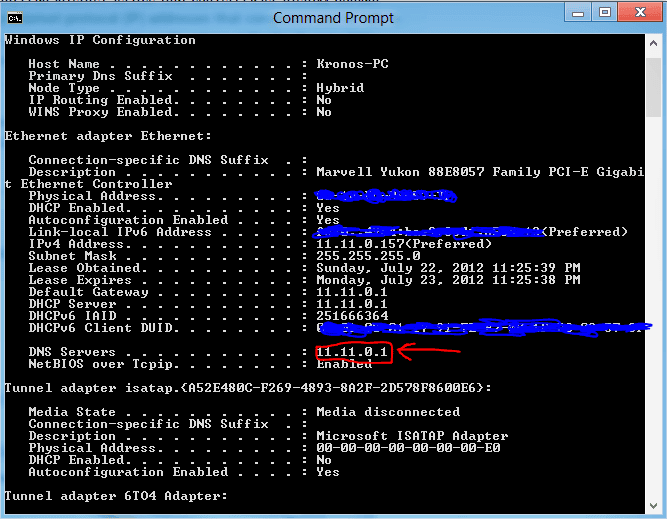Viewport: 667px width, 519px height.
Task: Close the Command Prompt window
Action: [x=639, y=12]
